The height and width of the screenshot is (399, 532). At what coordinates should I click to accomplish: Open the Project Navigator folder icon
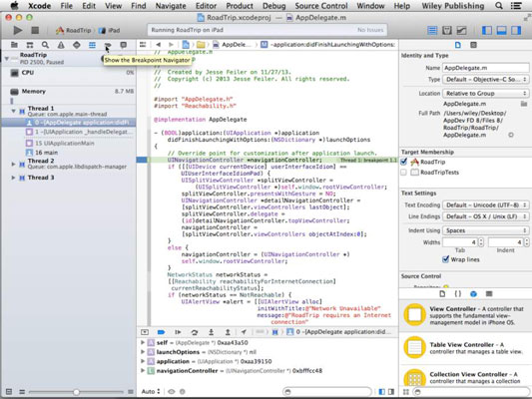point(14,45)
